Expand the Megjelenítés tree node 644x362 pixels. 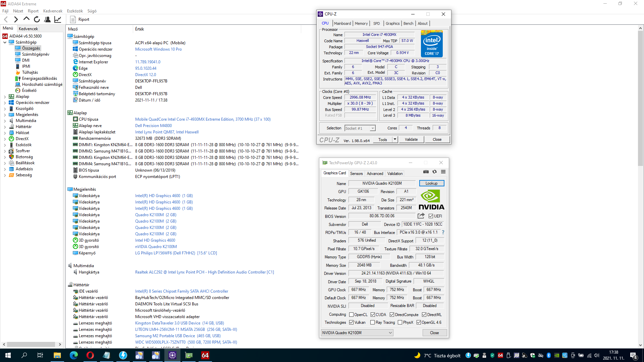point(5,115)
